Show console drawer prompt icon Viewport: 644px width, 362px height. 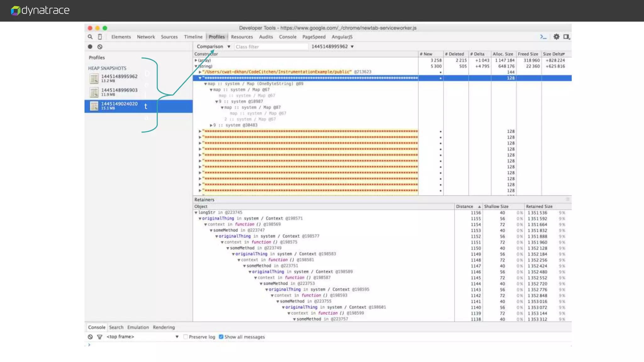543,37
